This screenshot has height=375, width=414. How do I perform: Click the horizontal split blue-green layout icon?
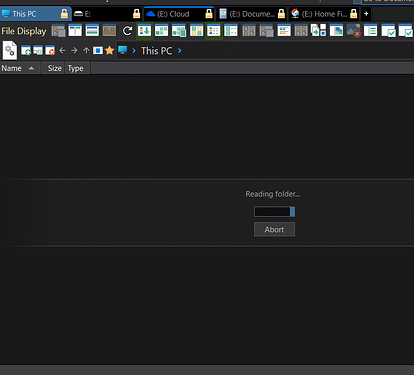(92, 31)
